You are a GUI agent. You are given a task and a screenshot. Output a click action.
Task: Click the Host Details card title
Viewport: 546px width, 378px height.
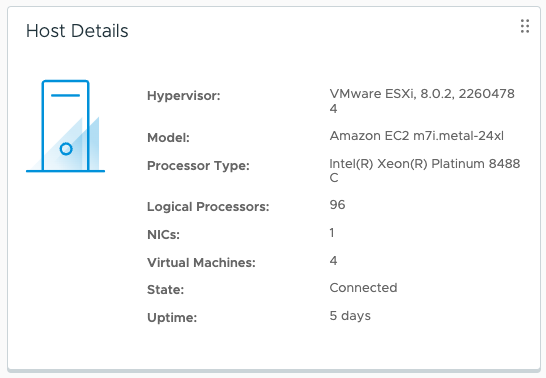(x=77, y=31)
